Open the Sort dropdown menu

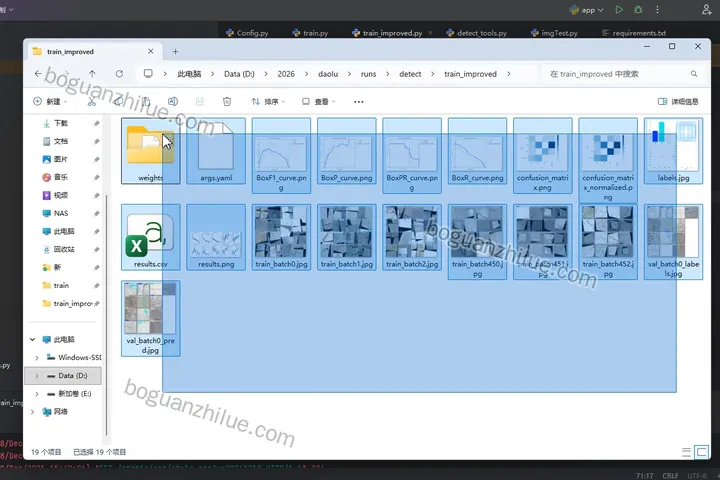point(268,102)
